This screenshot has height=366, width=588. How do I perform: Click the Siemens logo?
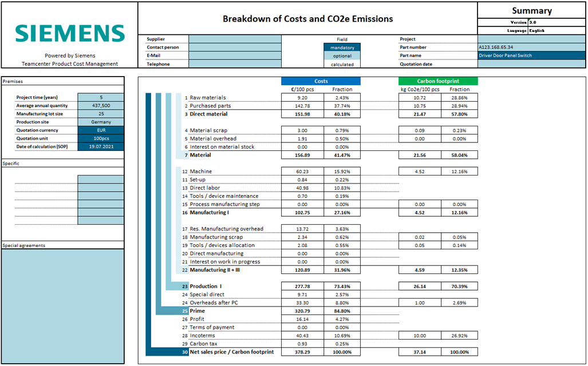pyautogui.click(x=70, y=33)
